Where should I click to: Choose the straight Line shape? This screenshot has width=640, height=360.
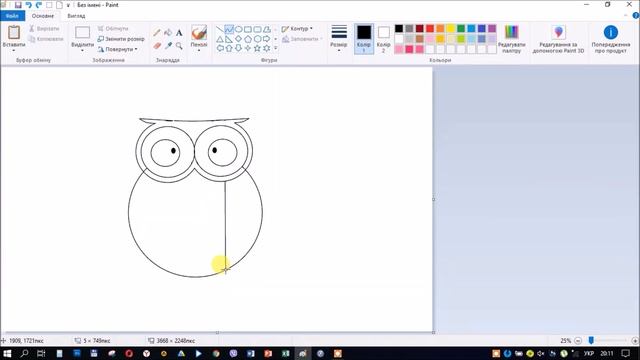click(220, 29)
